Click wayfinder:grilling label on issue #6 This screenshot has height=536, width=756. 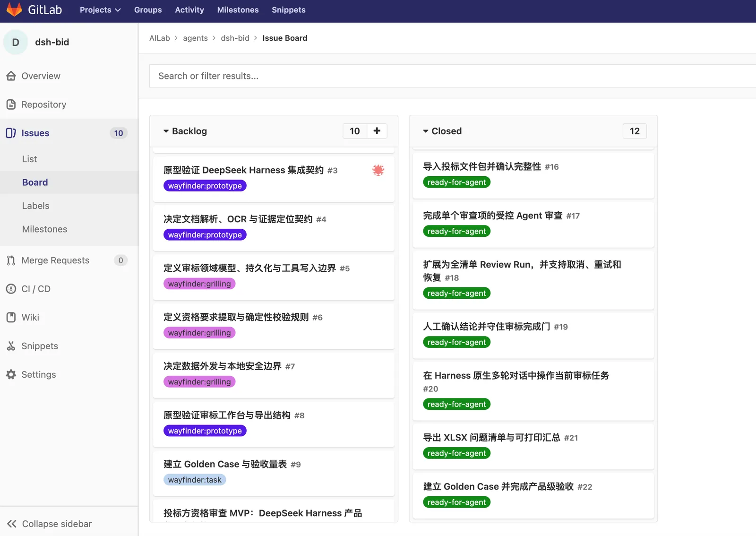(x=199, y=333)
